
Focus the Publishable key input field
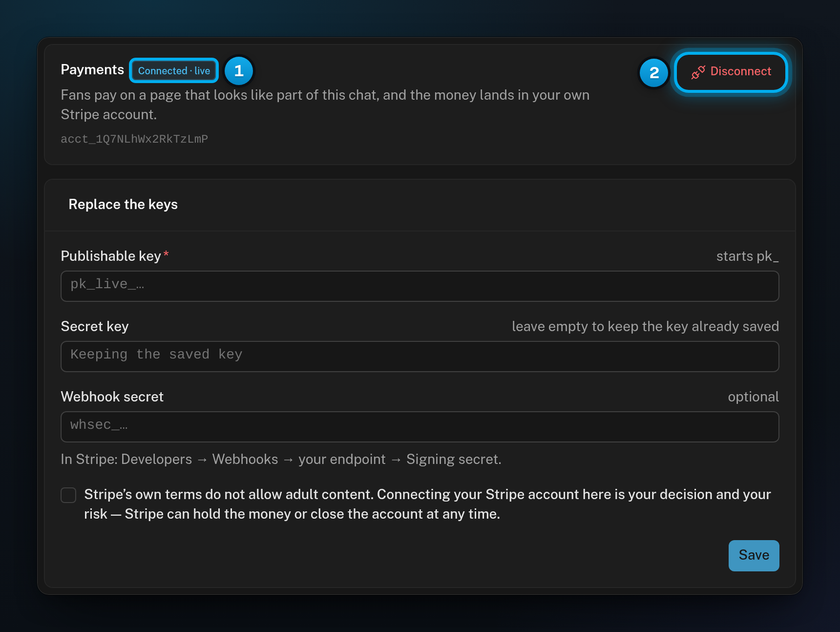click(x=420, y=286)
